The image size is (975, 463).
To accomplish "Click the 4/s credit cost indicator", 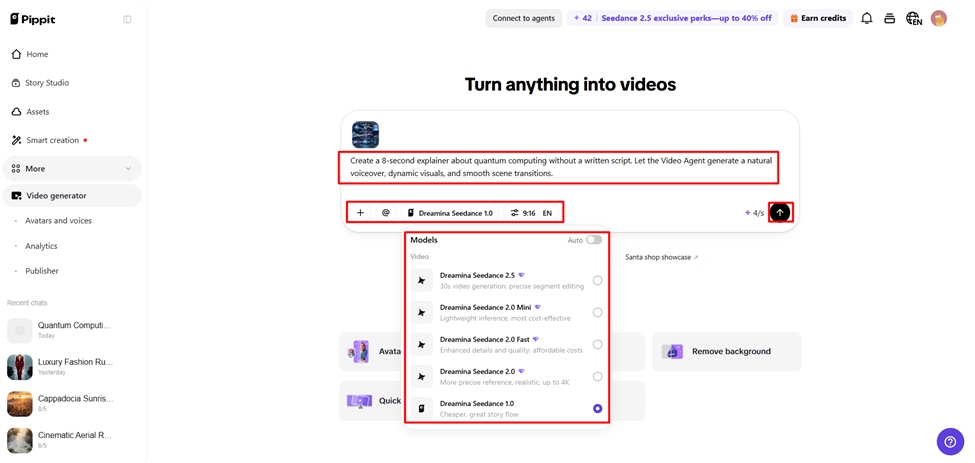I will (754, 213).
